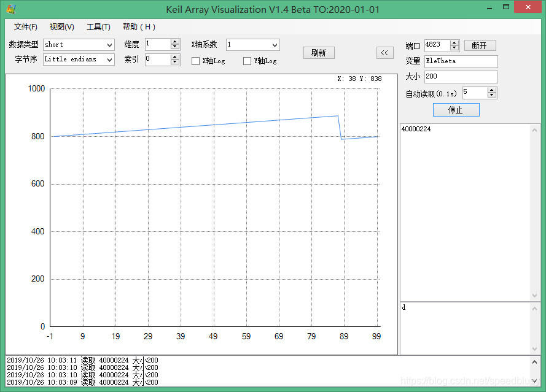Toggle the 停止 auto-read state
The image size is (546, 392).
click(456, 109)
